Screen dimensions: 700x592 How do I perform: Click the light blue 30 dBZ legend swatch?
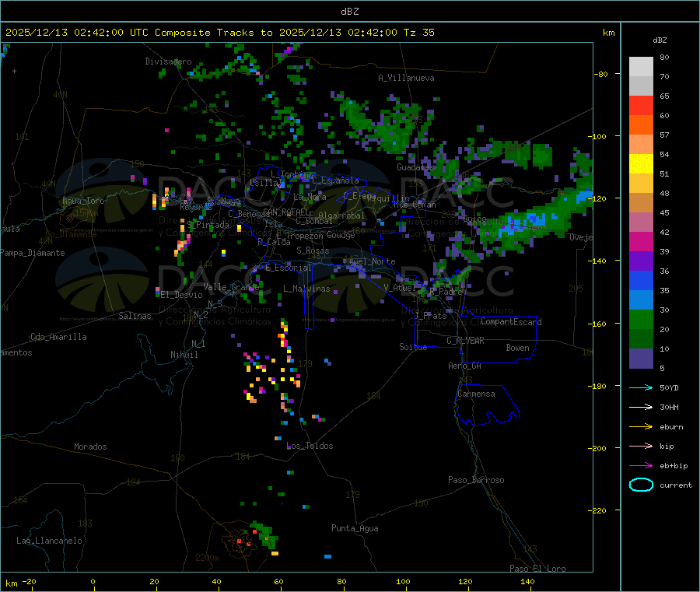point(641,300)
